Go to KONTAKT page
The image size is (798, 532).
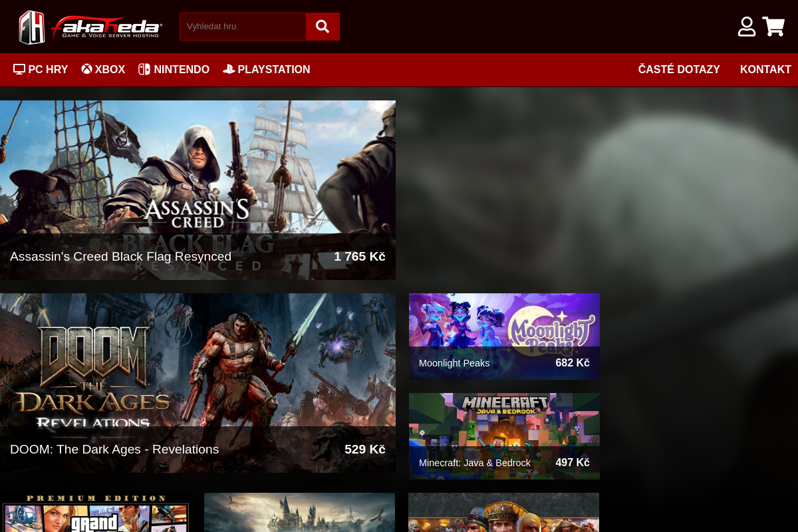(x=765, y=69)
